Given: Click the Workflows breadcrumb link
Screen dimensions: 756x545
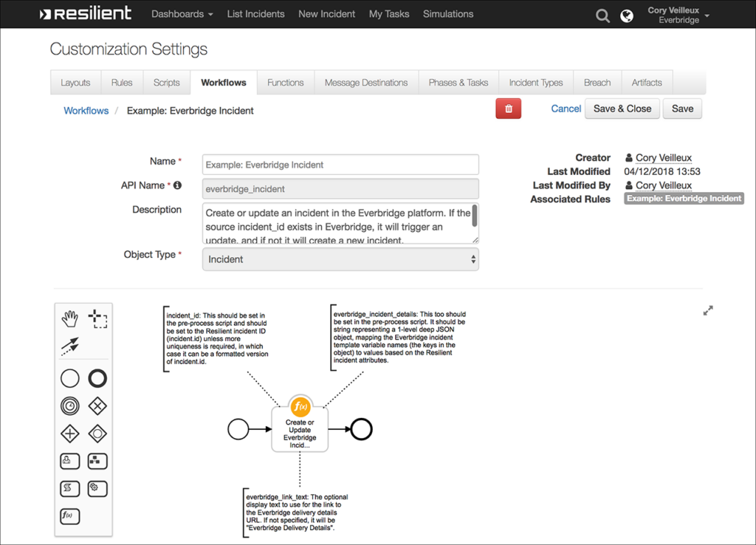Looking at the screenshot, I should [86, 111].
